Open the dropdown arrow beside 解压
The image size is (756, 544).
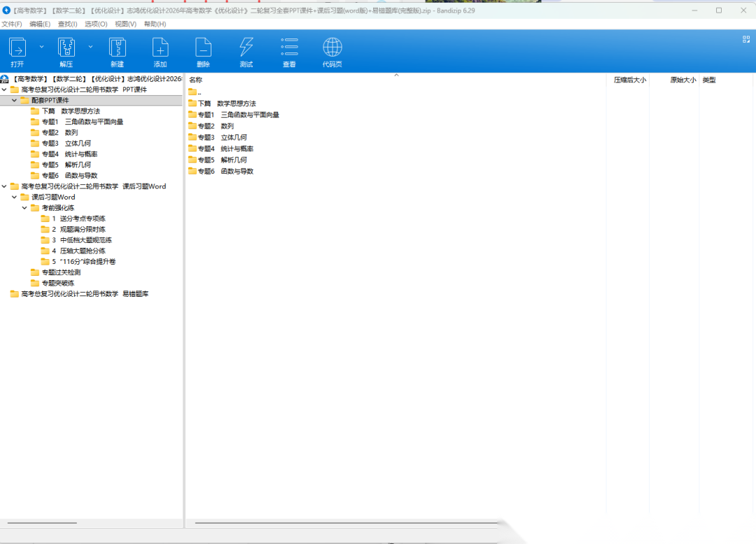click(x=90, y=47)
